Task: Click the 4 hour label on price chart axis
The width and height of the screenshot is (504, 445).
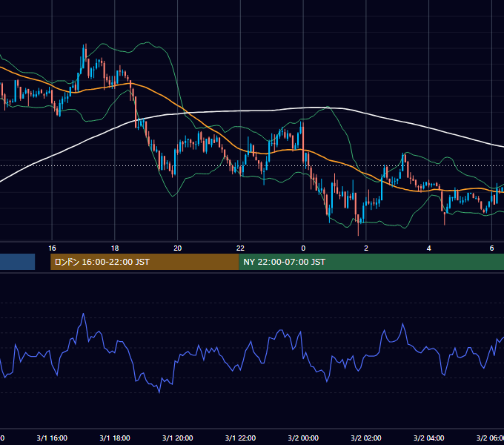Action: pyautogui.click(x=429, y=248)
